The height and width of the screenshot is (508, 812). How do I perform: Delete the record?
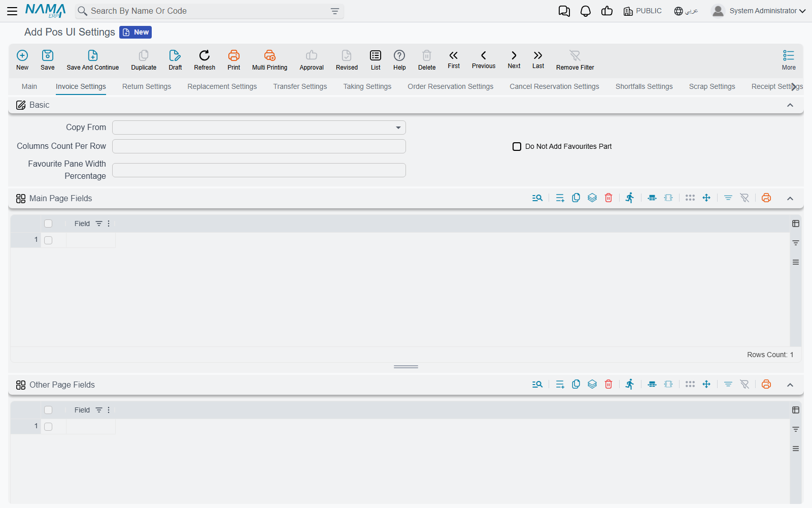[427, 60]
